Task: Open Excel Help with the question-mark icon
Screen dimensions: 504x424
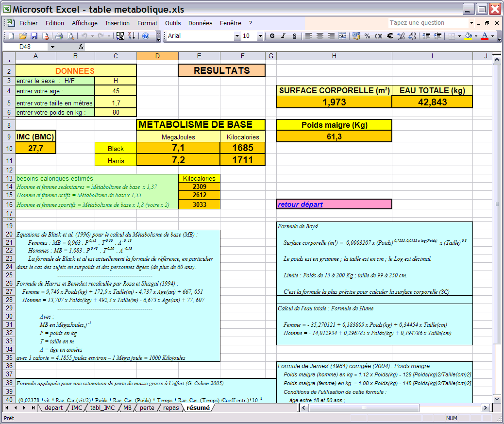Action: pyautogui.click(x=146, y=36)
